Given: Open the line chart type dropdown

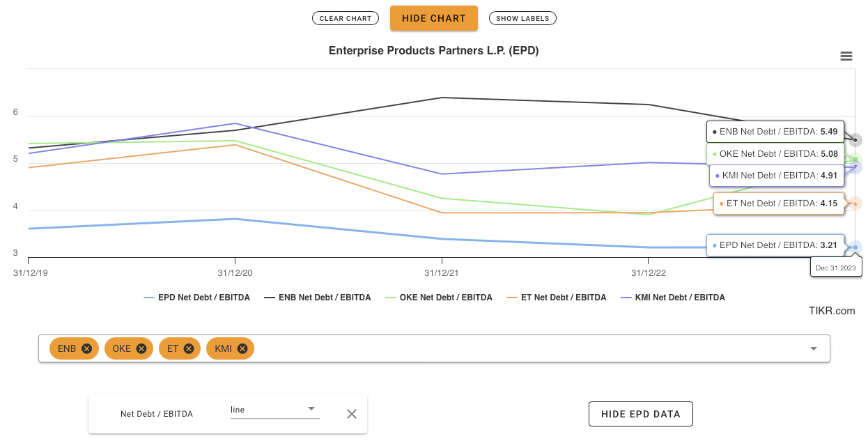Looking at the screenshot, I should click(x=311, y=409).
